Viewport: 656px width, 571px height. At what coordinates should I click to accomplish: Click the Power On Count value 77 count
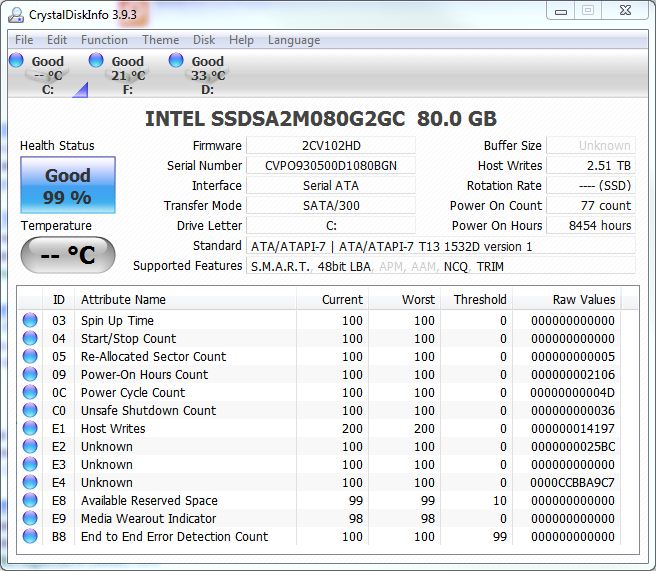click(x=591, y=205)
